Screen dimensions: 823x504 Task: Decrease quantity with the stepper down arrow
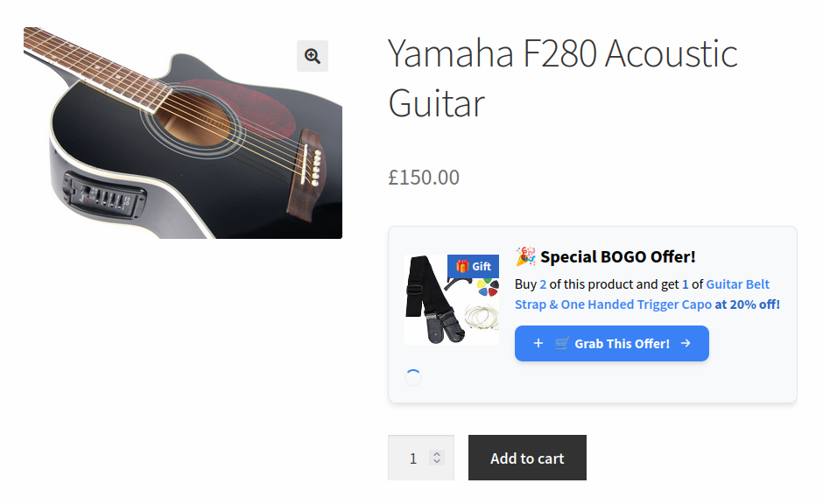pos(437,462)
